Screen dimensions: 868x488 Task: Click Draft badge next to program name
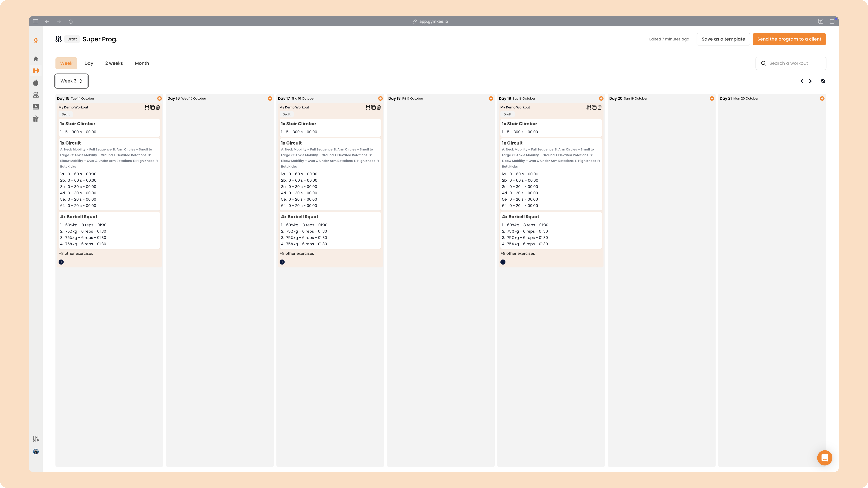click(72, 39)
